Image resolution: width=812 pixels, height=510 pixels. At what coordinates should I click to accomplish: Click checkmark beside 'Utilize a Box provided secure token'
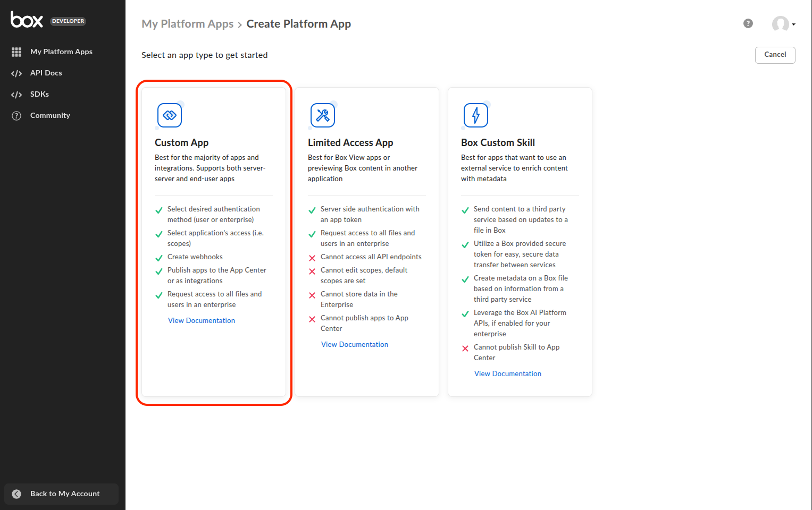(465, 245)
